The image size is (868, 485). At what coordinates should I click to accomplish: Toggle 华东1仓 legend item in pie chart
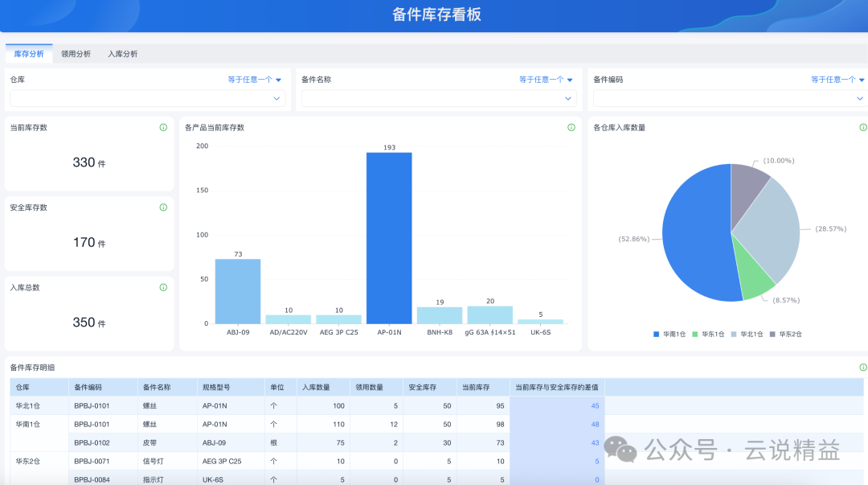click(x=708, y=335)
